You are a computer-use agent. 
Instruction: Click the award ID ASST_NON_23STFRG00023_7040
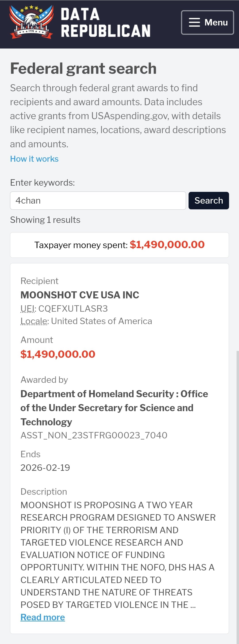click(x=94, y=435)
